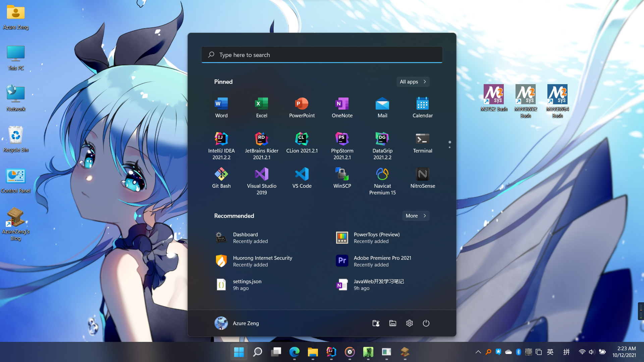The image size is (644, 362).
Task: Click the Azure Zeng account name
Action: 246,323
